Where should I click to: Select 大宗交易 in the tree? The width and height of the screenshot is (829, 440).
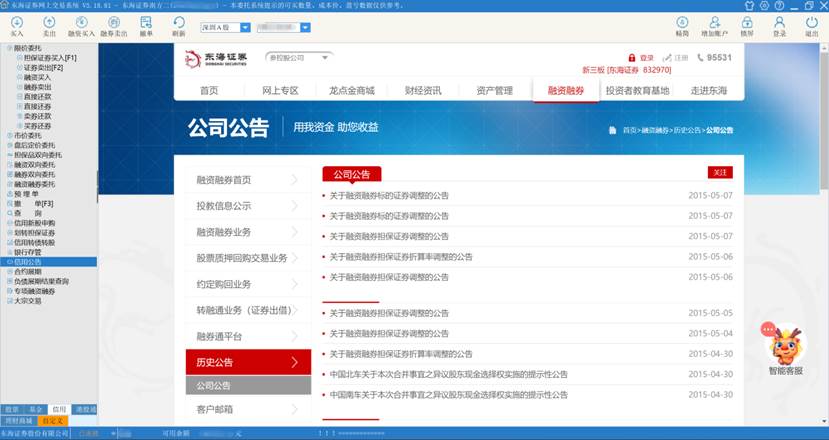pos(27,300)
